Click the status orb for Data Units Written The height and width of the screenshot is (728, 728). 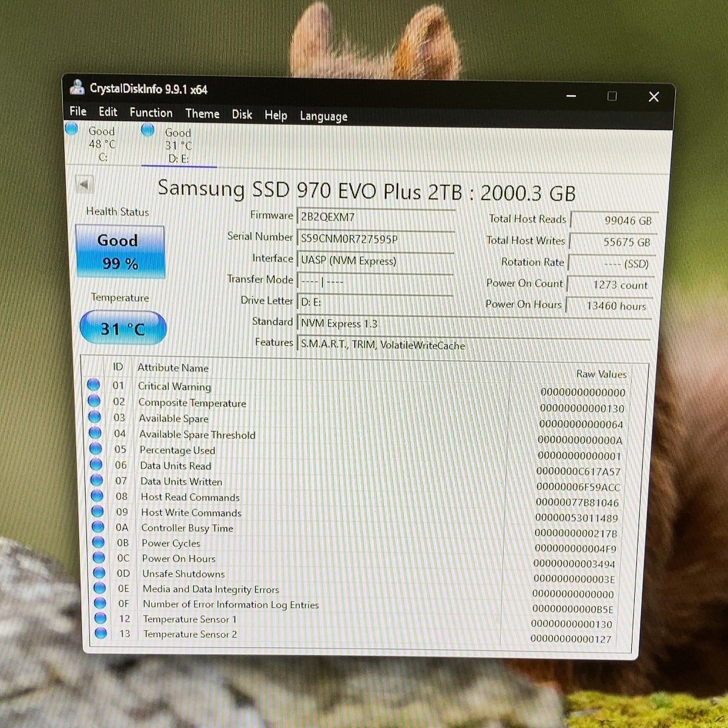coord(96,480)
